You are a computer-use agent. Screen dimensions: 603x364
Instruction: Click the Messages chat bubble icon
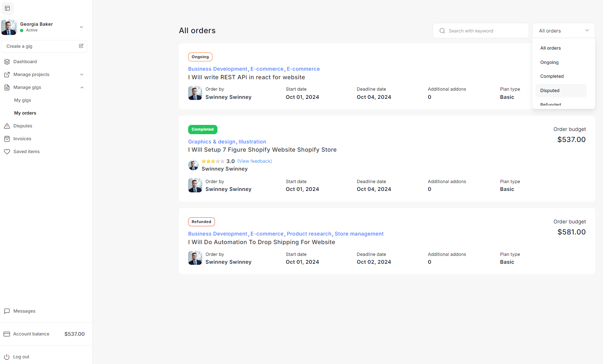7,311
